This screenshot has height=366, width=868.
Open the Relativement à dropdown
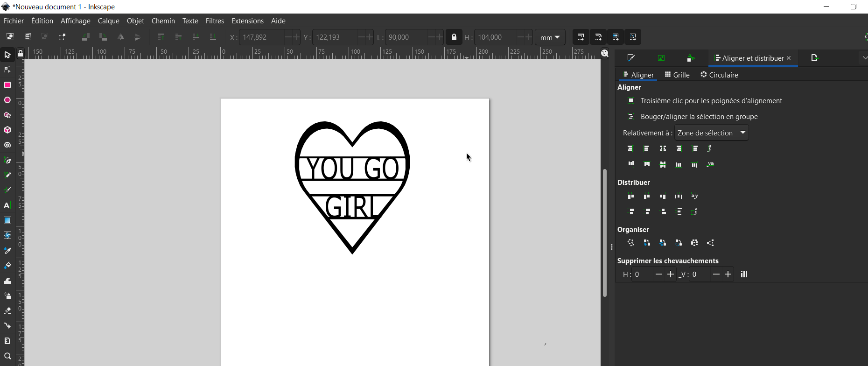click(x=712, y=133)
